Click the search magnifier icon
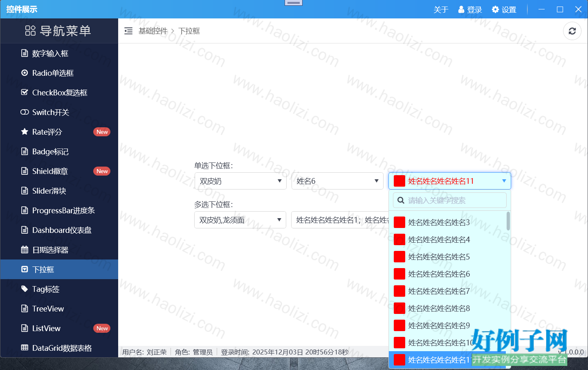The width and height of the screenshot is (588, 370). click(401, 200)
